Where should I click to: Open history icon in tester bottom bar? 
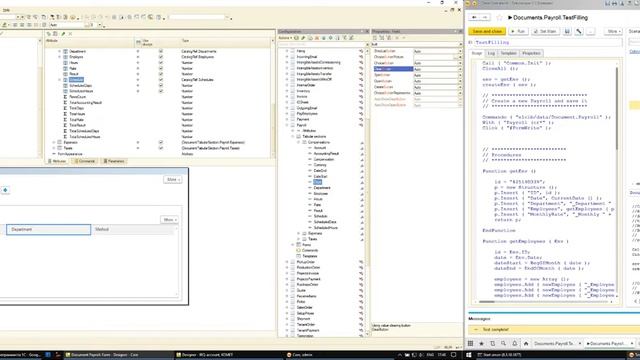tap(492, 344)
